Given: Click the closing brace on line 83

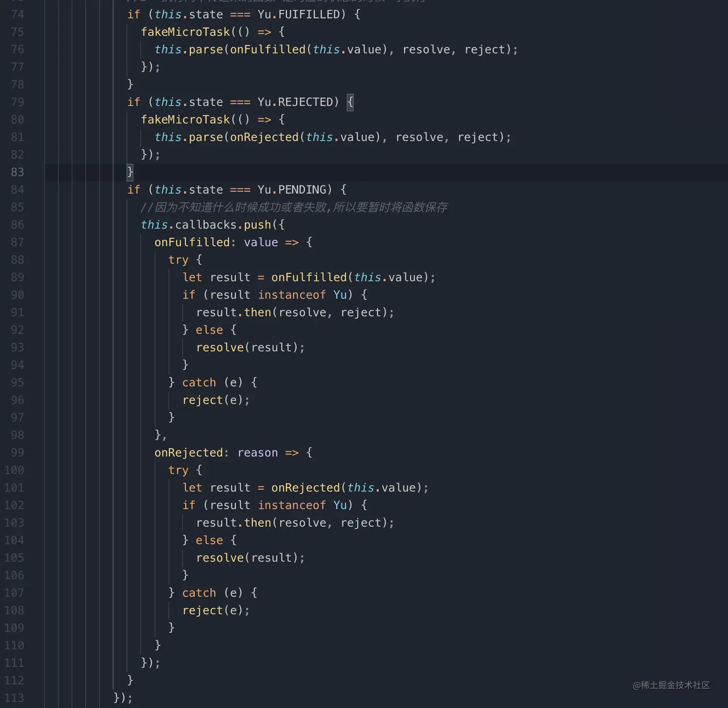Looking at the screenshot, I should click(x=130, y=172).
